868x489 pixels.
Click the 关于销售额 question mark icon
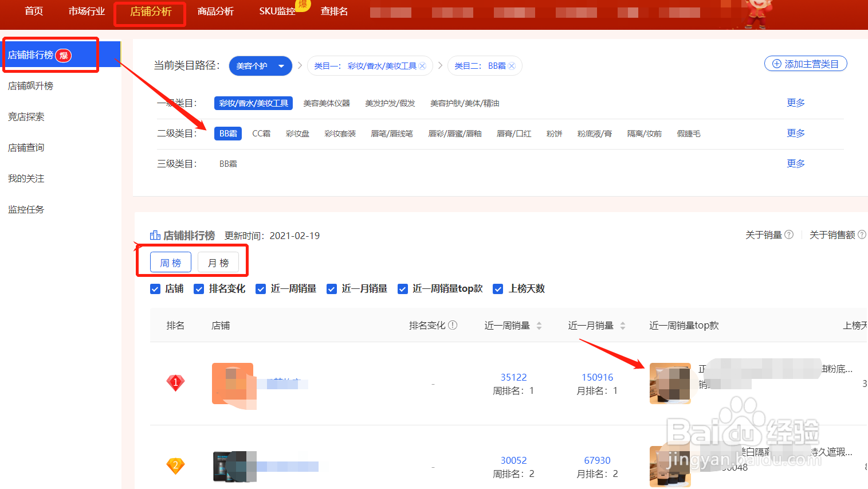point(862,234)
